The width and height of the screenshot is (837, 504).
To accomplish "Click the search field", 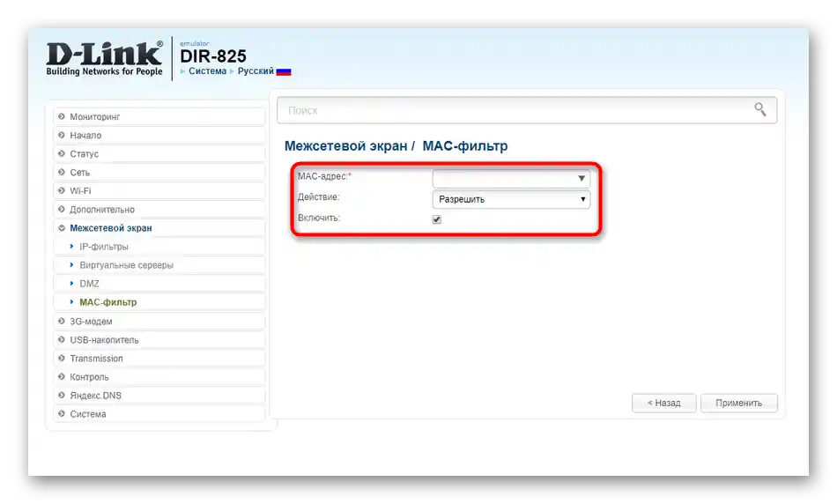I will tap(527, 110).
